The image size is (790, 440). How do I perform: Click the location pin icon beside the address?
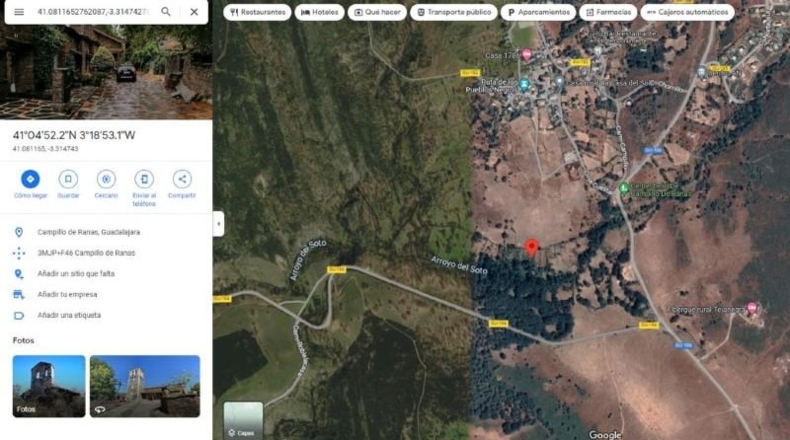(19, 232)
